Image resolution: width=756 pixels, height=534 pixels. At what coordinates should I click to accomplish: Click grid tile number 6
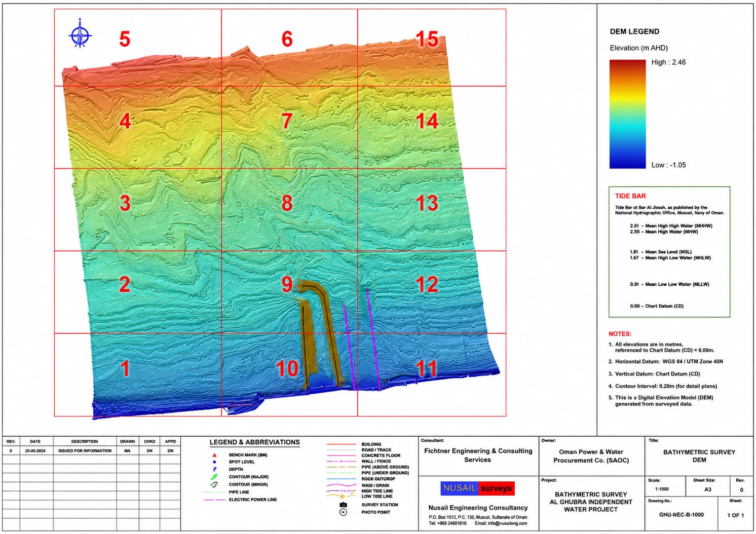tap(287, 39)
